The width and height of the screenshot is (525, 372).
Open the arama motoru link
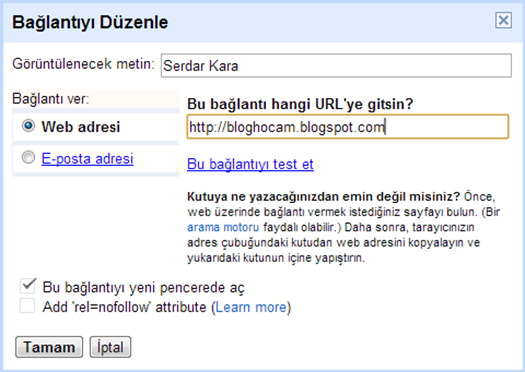click(x=223, y=227)
